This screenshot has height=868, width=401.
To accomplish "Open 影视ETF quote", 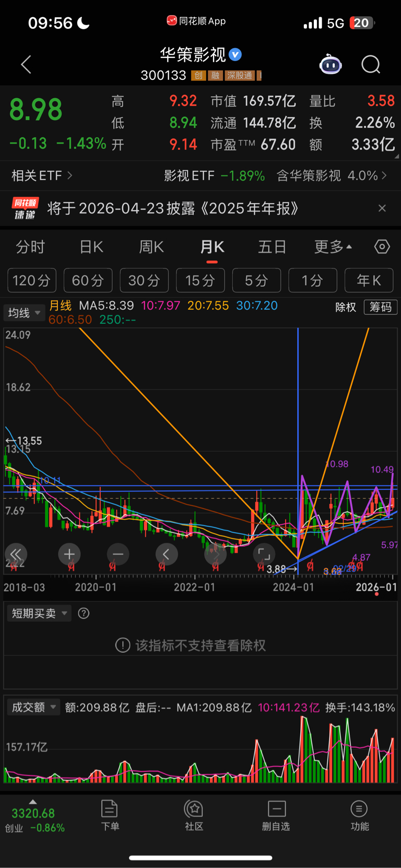I will click(x=215, y=175).
